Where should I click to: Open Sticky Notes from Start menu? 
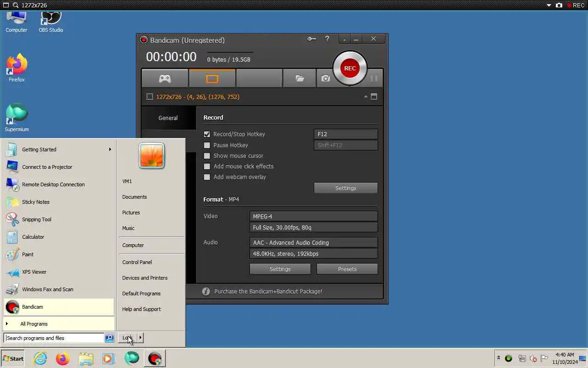click(x=58, y=202)
